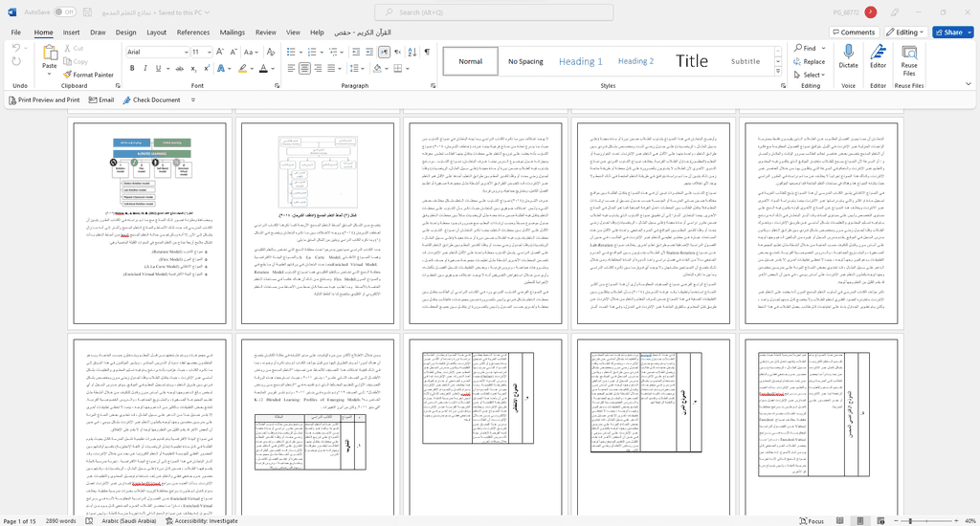The image size is (980, 526).
Task: Increase paragraph indent
Action: [x=369, y=52]
